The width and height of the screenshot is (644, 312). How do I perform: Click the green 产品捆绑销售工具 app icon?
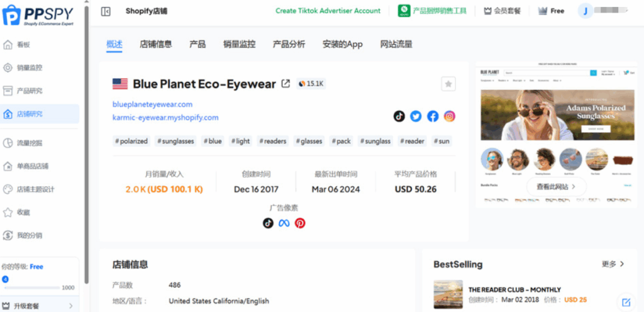pos(404,11)
